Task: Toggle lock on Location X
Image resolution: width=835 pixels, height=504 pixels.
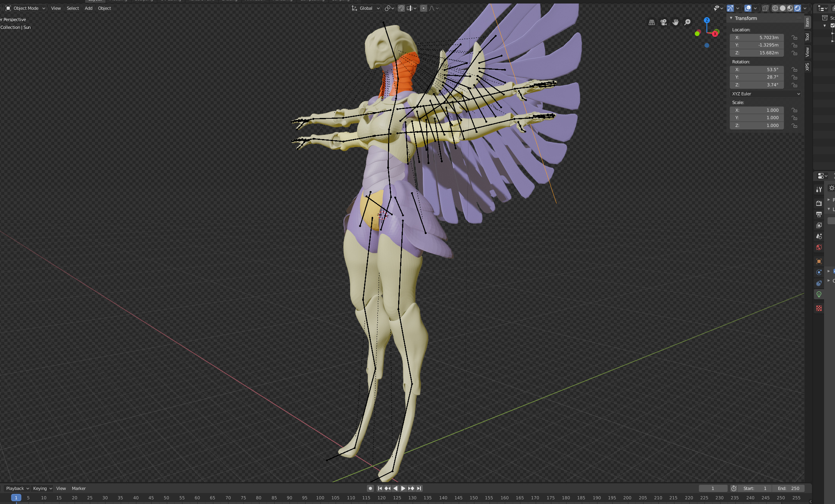Action: tap(794, 38)
